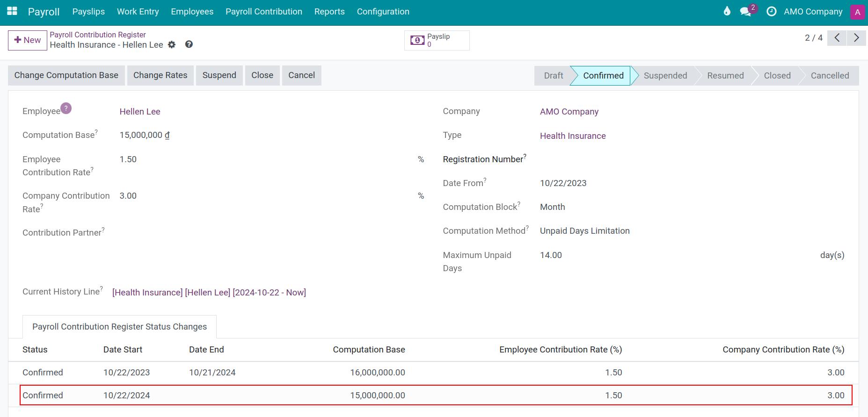Click the Payroll Contribution Register breadcrumb
The height and width of the screenshot is (417, 868).
98,35
